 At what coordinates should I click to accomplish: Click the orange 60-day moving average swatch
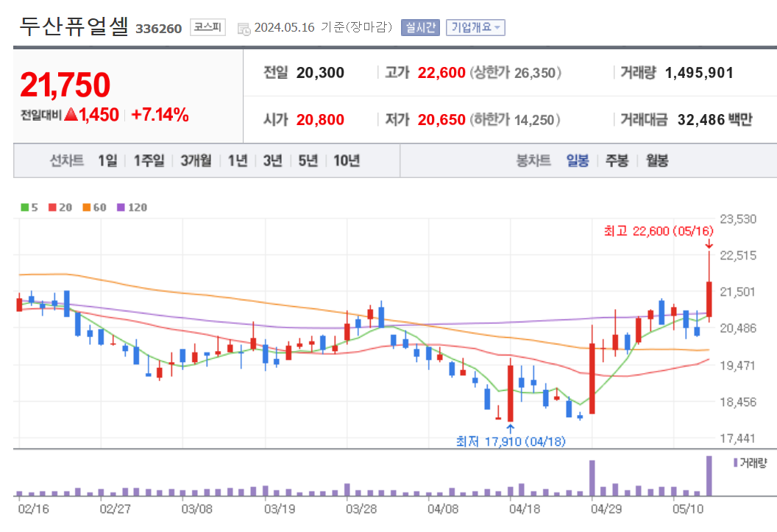(x=87, y=207)
